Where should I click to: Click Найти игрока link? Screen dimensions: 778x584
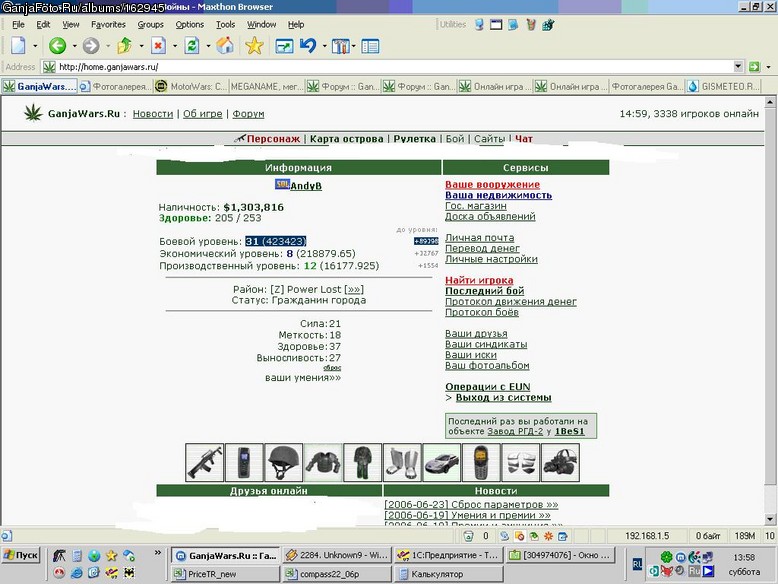pyautogui.click(x=479, y=280)
